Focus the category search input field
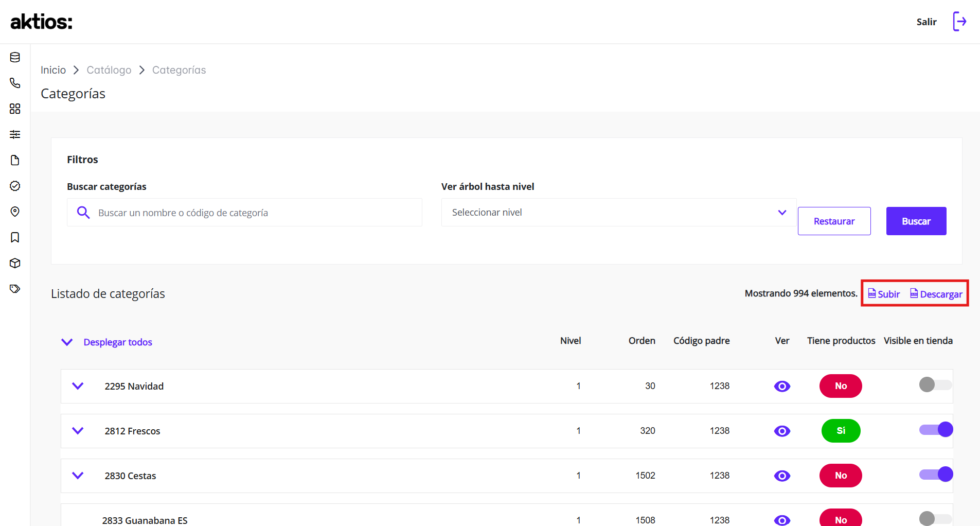This screenshot has height=526, width=980. tap(244, 213)
